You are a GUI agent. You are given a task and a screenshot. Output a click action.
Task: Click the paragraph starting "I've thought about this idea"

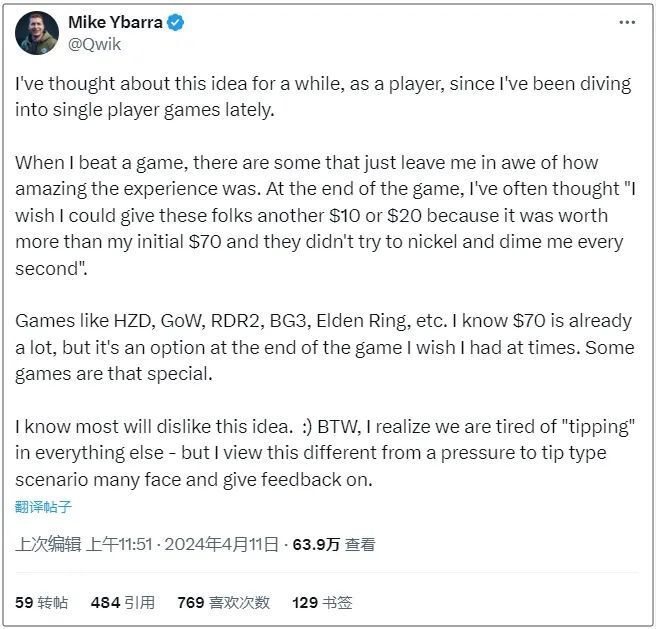point(323,97)
